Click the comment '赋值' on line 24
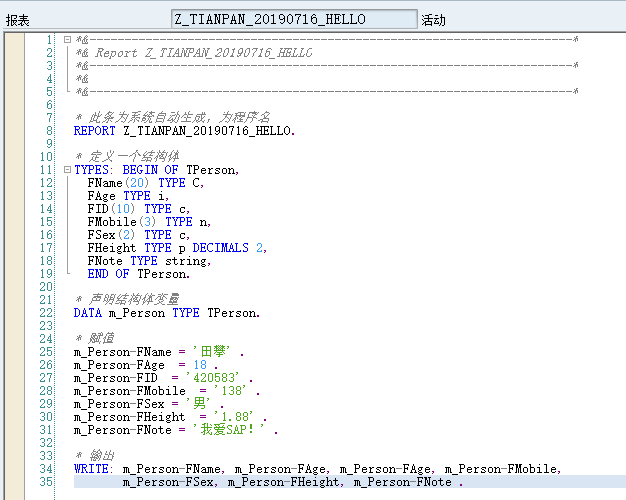The image size is (626, 500). 95,339
